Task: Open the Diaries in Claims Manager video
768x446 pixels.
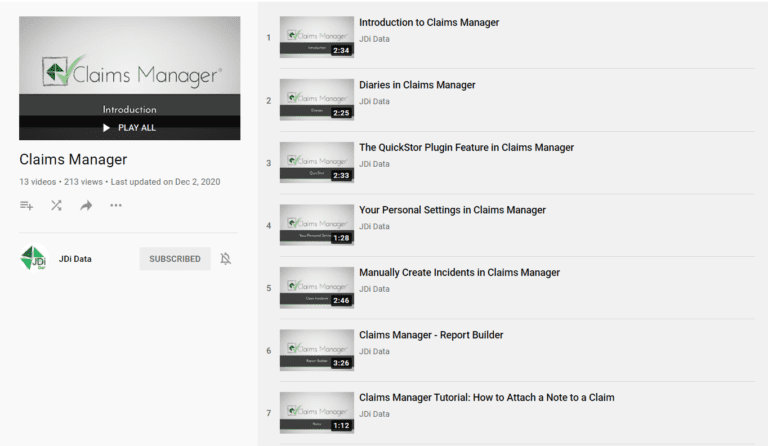Action: pyautogui.click(x=417, y=85)
